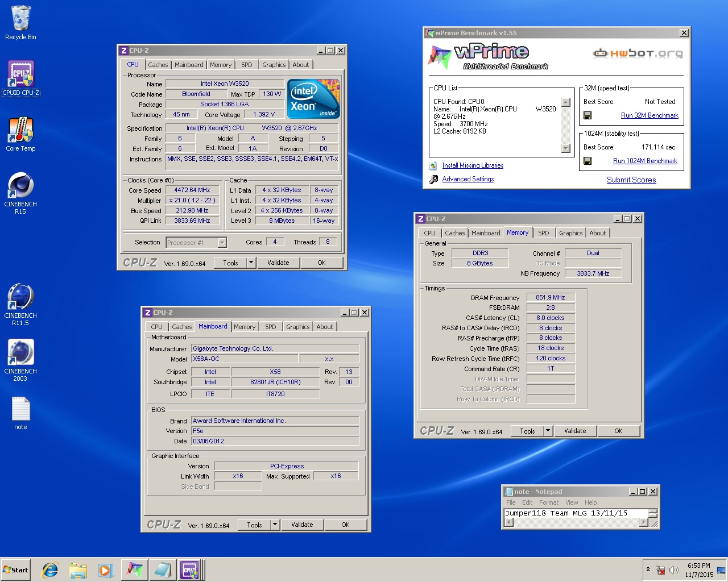This screenshot has height=582, width=728.
Task: Click the Internet Explorer taskbar icon
Action: click(x=50, y=570)
